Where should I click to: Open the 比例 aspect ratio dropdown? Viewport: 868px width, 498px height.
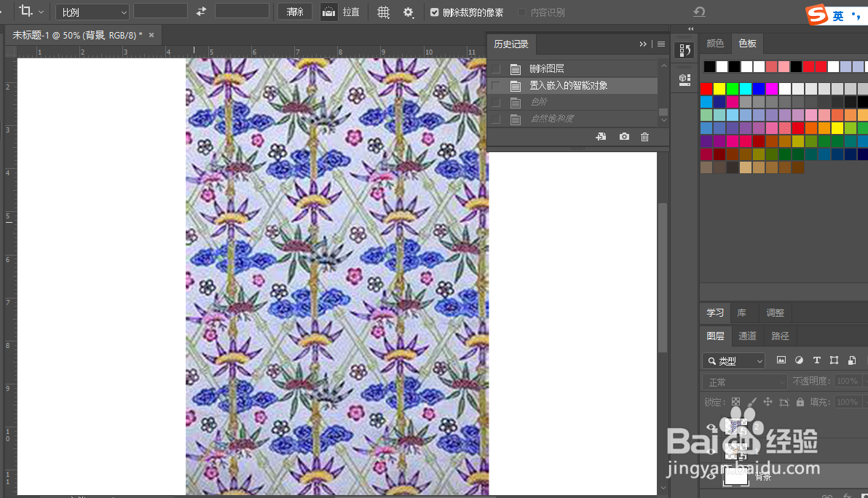click(x=92, y=12)
